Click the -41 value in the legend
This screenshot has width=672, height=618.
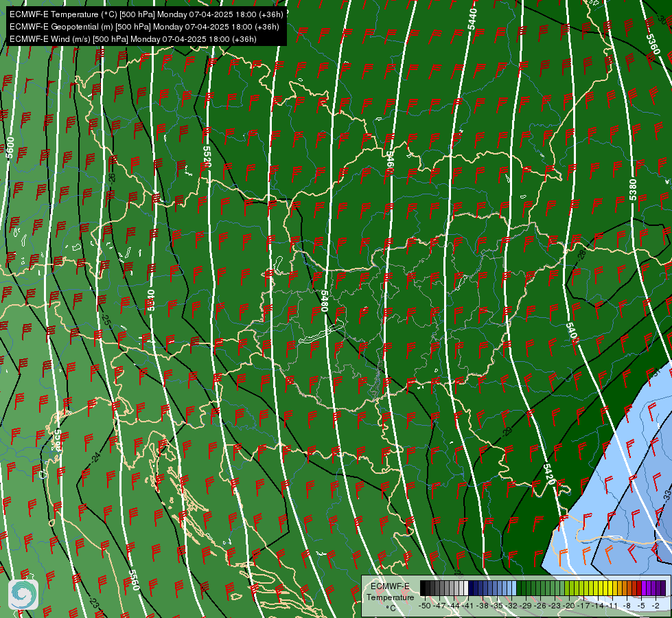(467, 606)
